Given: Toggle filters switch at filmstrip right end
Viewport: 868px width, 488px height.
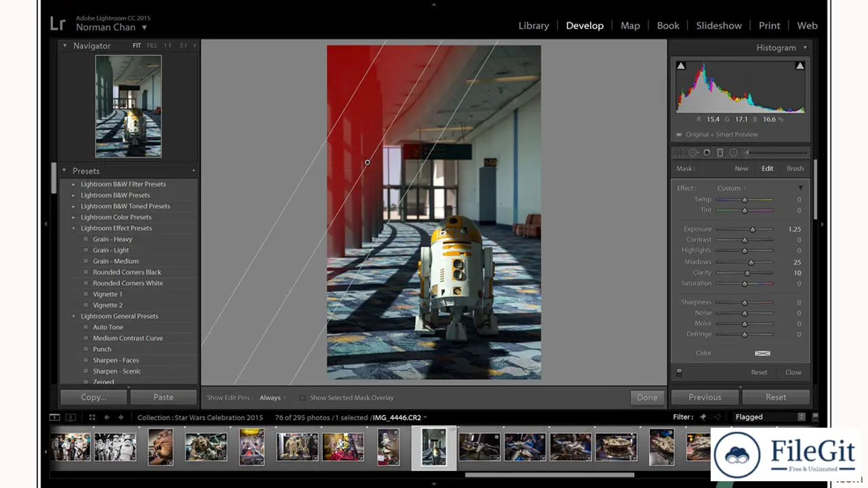Looking at the screenshot, I should pyautogui.click(x=815, y=417).
